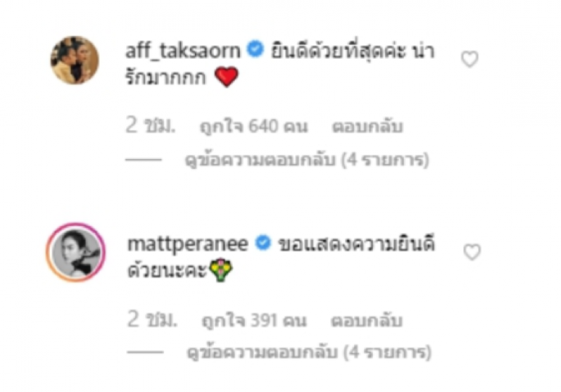The image size is (561, 392).
Task: Click the flower bouquet emoji in comment
Action: pos(221,270)
